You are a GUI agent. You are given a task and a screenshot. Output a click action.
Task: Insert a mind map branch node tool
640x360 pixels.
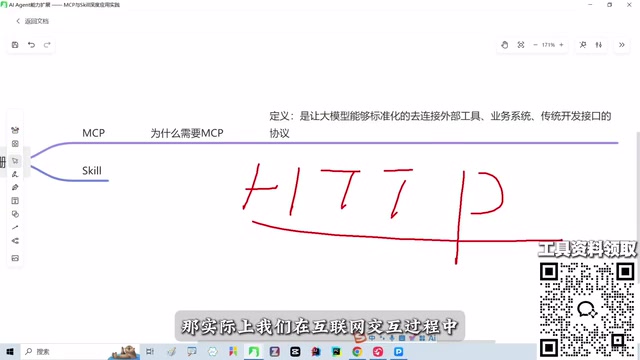(x=15, y=241)
